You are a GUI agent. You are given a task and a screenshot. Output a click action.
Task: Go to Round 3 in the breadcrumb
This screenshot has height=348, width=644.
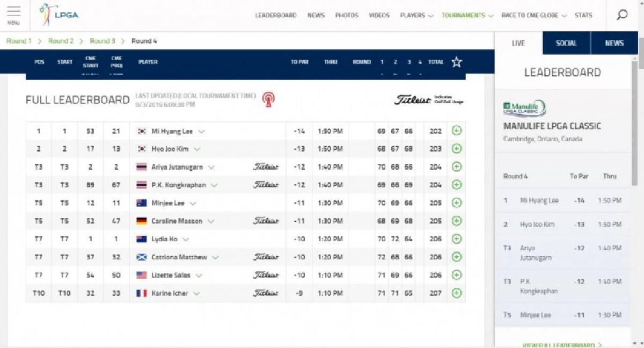click(x=103, y=41)
